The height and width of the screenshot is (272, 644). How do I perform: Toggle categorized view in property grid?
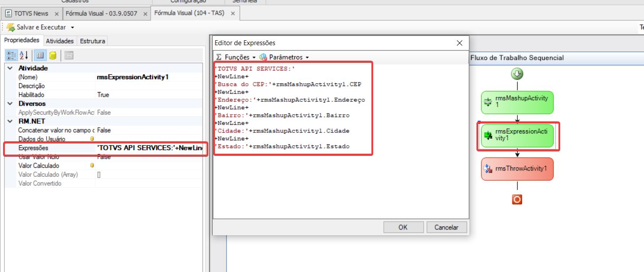(x=12, y=55)
